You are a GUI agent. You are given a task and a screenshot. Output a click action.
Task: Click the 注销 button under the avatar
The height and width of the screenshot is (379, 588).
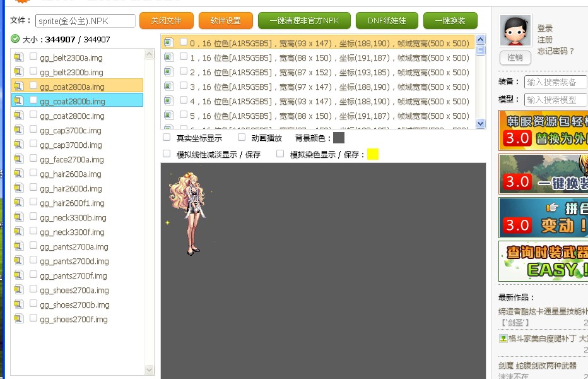click(515, 57)
